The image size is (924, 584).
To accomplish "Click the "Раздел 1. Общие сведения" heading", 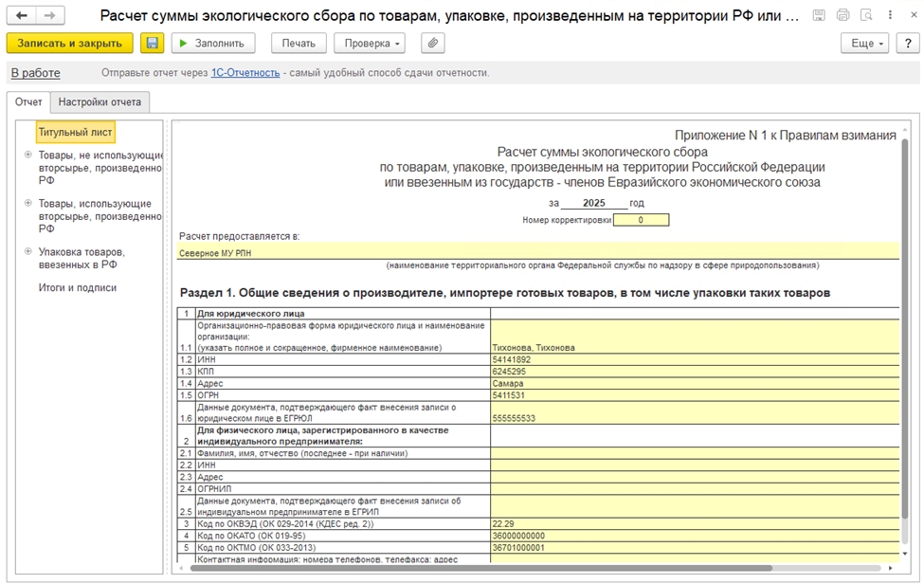I will (x=505, y=293).
